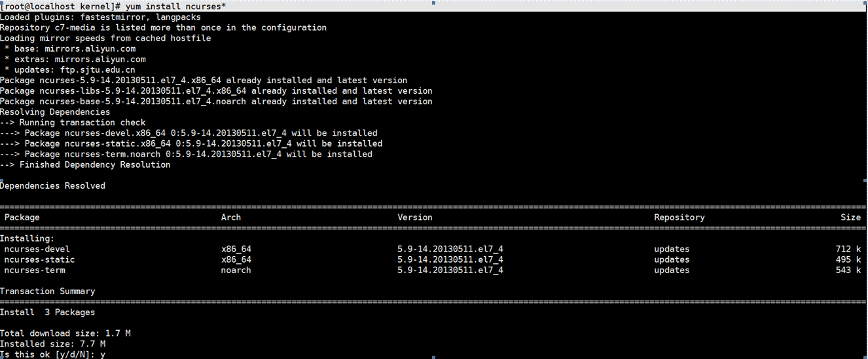868x359 pixels.
Task: Click the 'Dependencies Resolved' text
Action: [52, 185]
